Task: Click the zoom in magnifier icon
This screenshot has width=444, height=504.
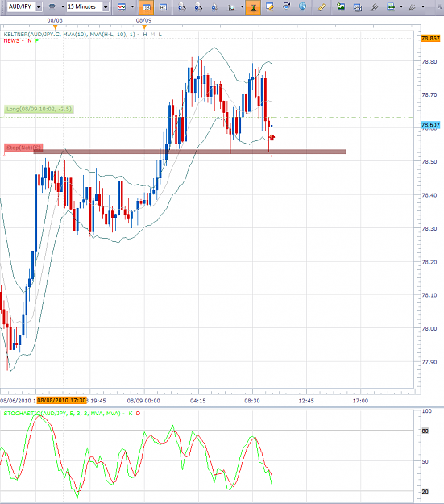Action: (182, 6)
